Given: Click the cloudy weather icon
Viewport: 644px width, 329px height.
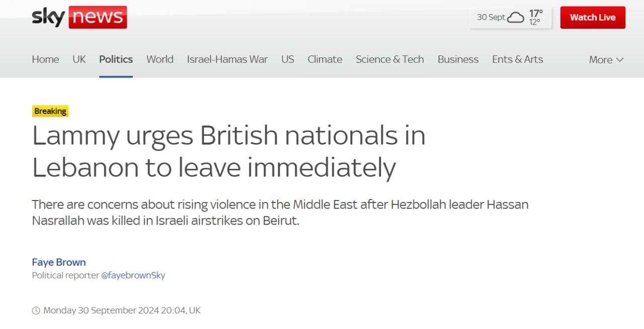Looking at the screenshot, I should [x=516, y=18].
